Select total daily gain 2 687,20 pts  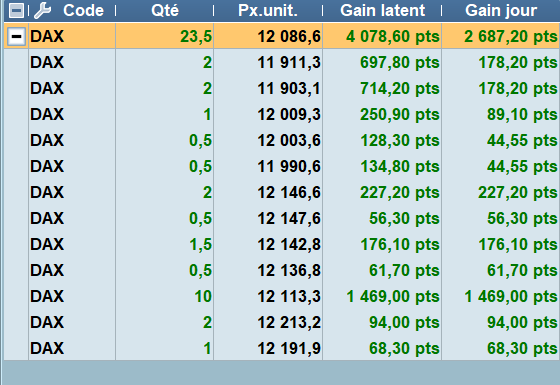click(511, 36)
